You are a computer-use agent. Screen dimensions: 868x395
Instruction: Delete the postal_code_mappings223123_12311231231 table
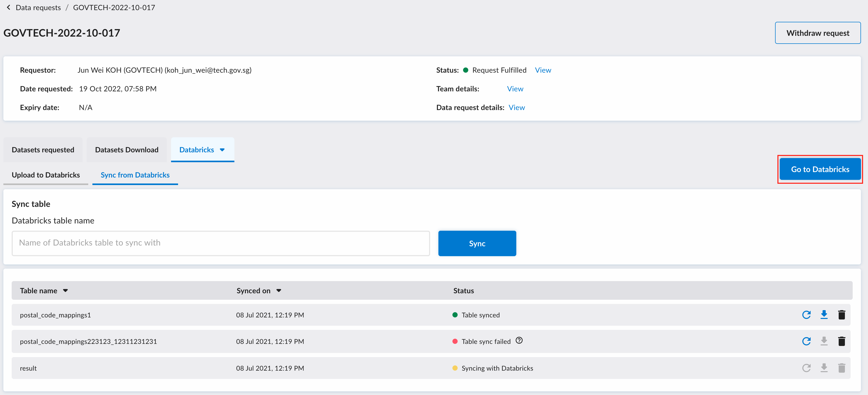click(842, 342)
